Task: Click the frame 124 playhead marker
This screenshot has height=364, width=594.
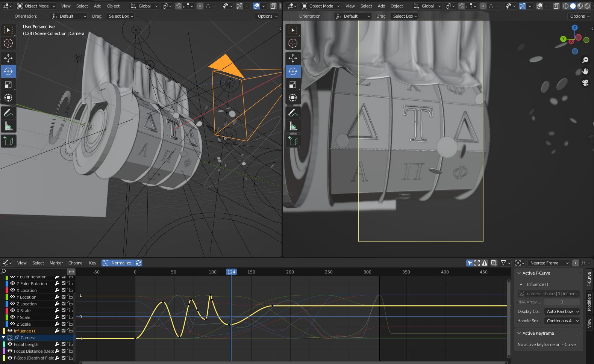Action: pos(231,272)
